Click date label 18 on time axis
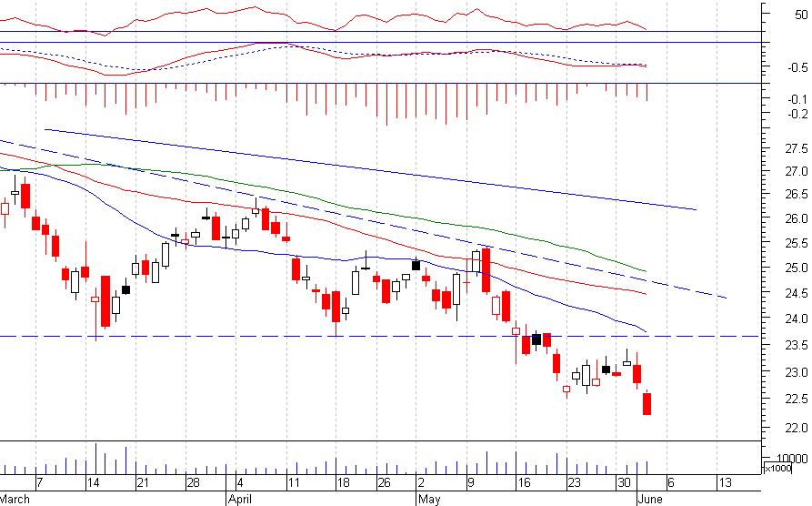 (x=344, y=483)
